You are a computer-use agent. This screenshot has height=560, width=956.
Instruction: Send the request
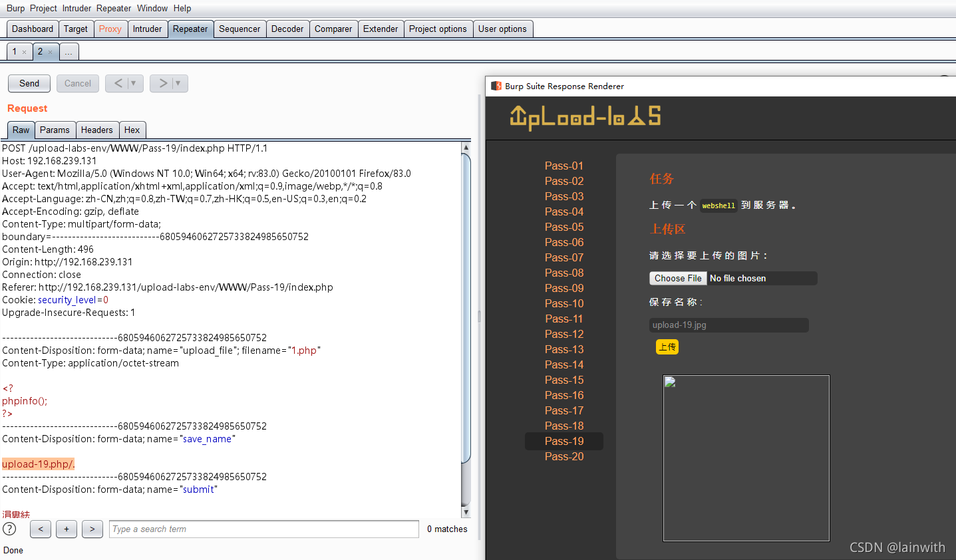click(29, 83)
